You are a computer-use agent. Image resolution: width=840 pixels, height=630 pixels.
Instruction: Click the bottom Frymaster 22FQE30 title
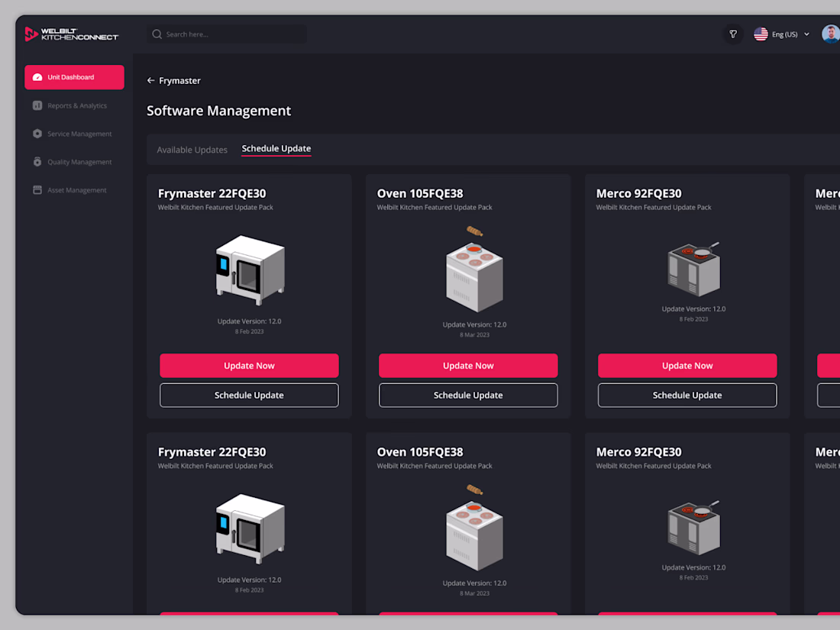[212, 452]
